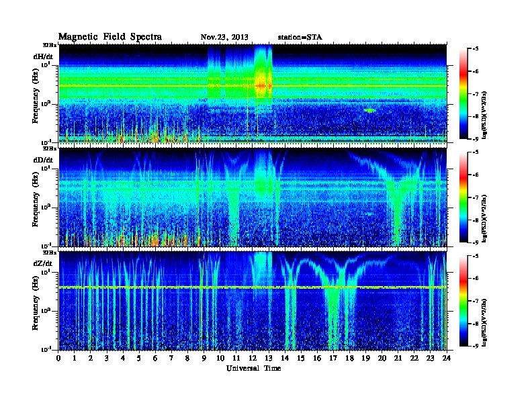Screen dimensions: 532x411
Task: Select the "Nov.23, 2013" date text
Action: [224, 38]
